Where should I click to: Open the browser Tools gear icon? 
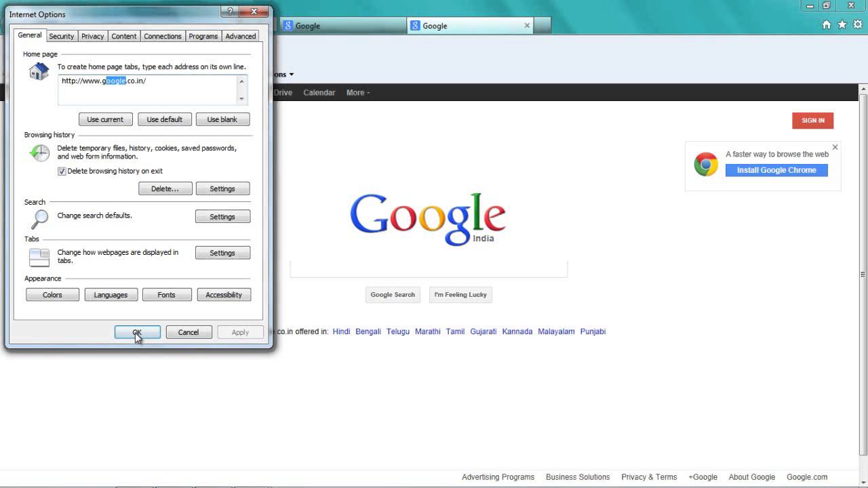tap(858, 25)
